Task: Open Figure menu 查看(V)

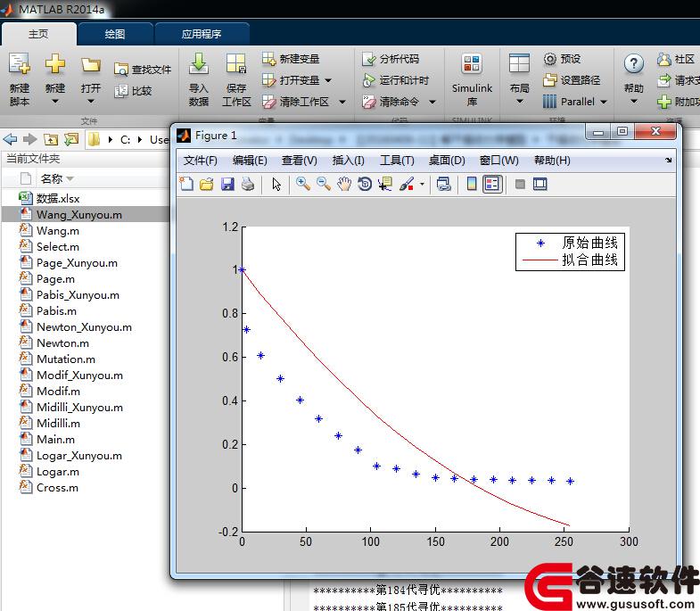Action: 299,160
